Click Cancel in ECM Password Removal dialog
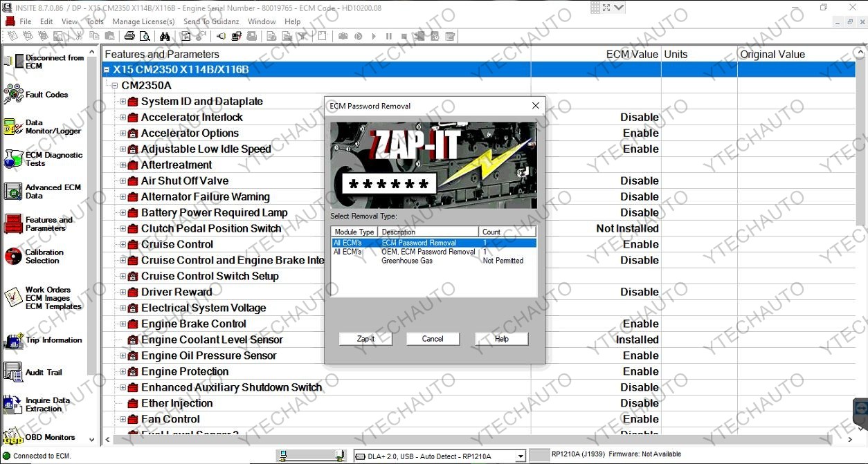The height and width of the screenshot is (464, 868). point(433,339)
